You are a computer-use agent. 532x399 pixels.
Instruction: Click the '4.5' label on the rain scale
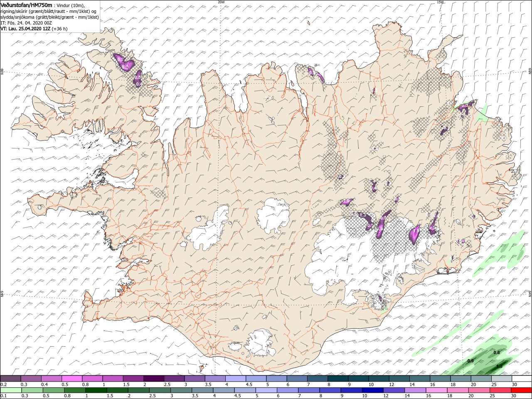237,396
